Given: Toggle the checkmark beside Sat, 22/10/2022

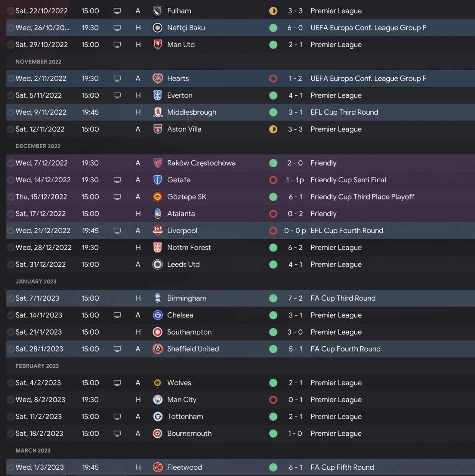Looking at the screenshot, I should point(11,11).
